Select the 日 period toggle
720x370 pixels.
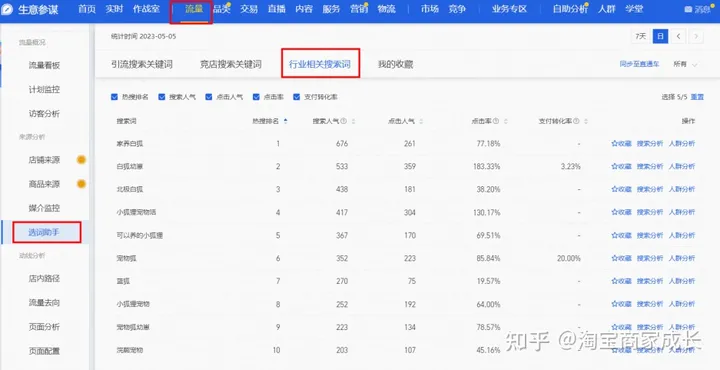660,36
